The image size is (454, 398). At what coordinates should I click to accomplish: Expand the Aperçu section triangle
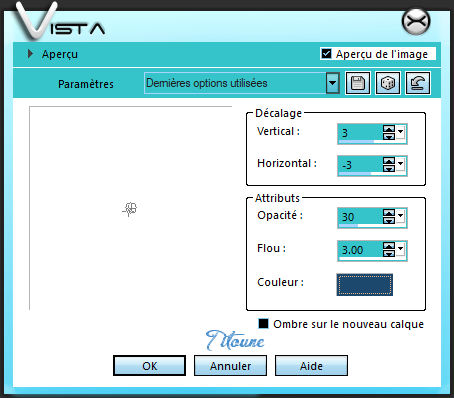click(x=30, y=54)
